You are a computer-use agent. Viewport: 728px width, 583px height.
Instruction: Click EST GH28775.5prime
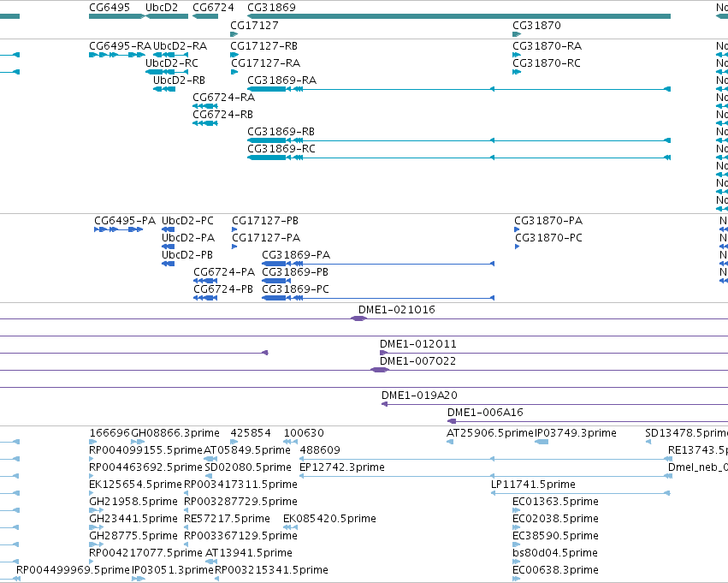coord(133,537)
